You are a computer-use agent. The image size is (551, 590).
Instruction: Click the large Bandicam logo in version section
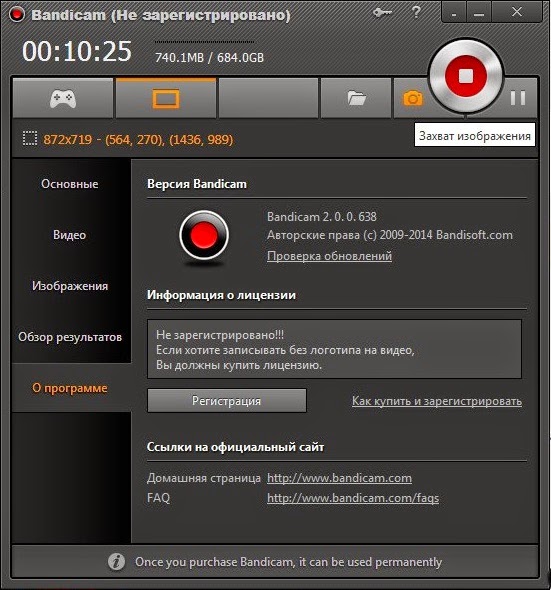tap(204, 235)
